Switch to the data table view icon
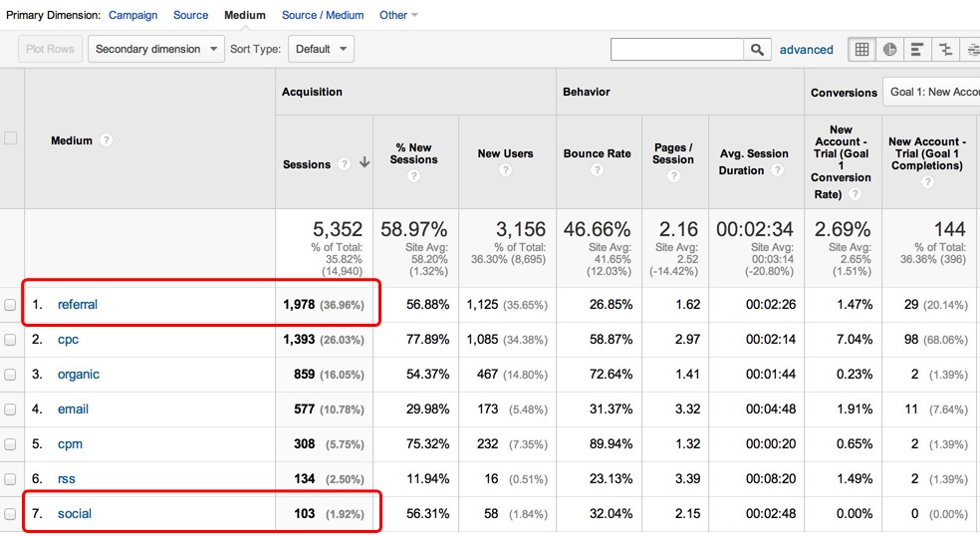980x536 pixels. coord(861,49)
